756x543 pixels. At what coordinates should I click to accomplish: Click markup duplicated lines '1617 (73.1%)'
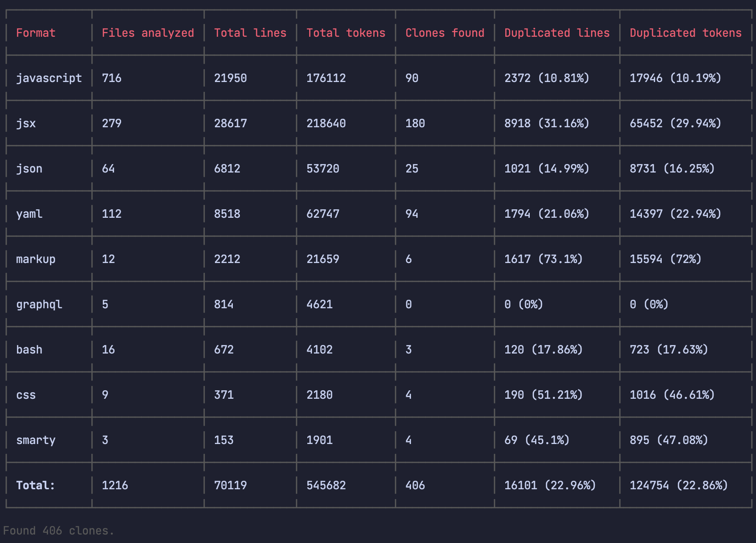(544, 259)
